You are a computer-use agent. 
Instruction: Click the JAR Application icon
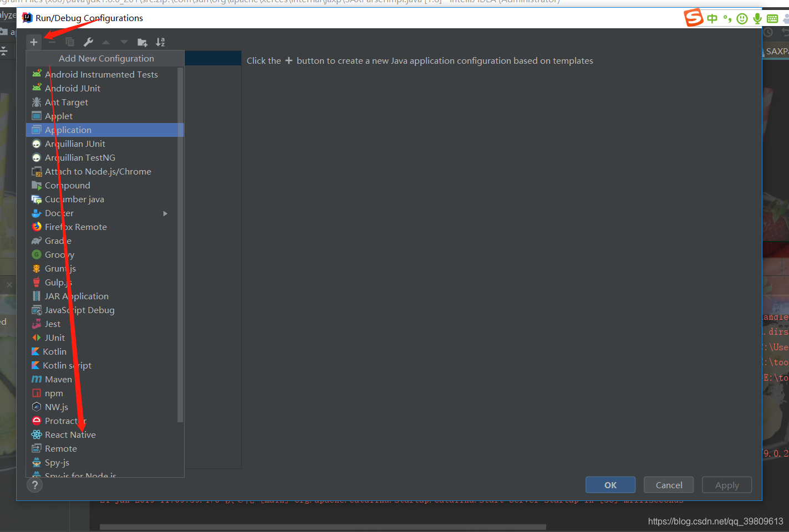[37, 296]
